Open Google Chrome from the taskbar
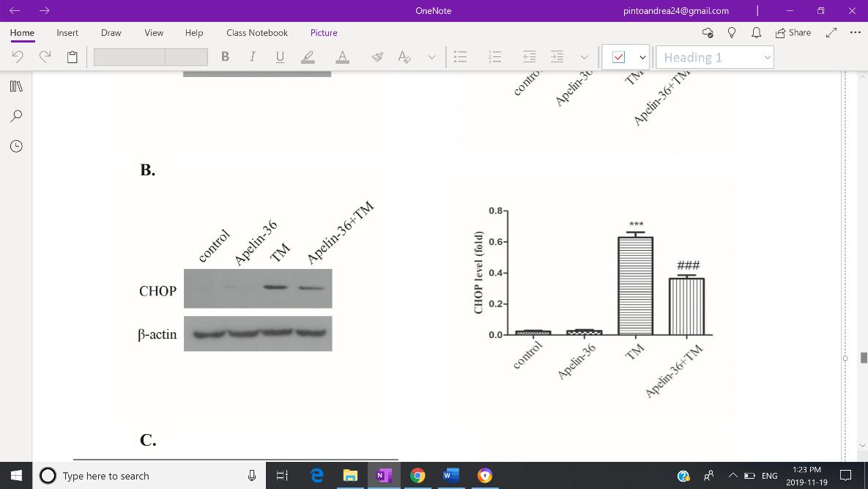The image size is (868, 489). click(418, 476)
